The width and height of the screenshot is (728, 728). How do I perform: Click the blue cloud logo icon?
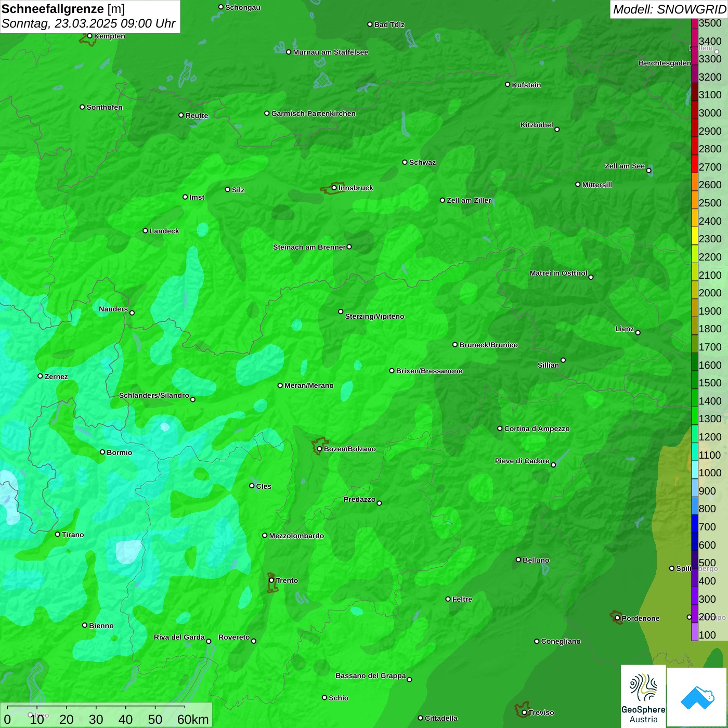pyautogui.click(x=697, y=697)
